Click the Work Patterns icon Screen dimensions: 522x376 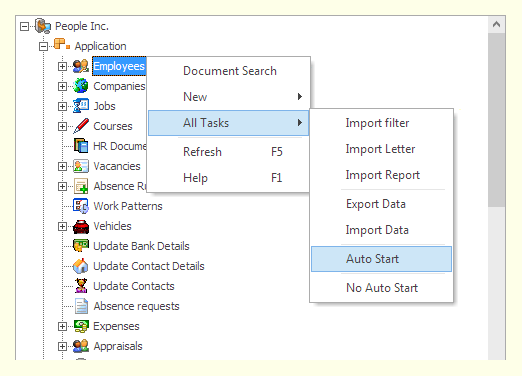81,206
